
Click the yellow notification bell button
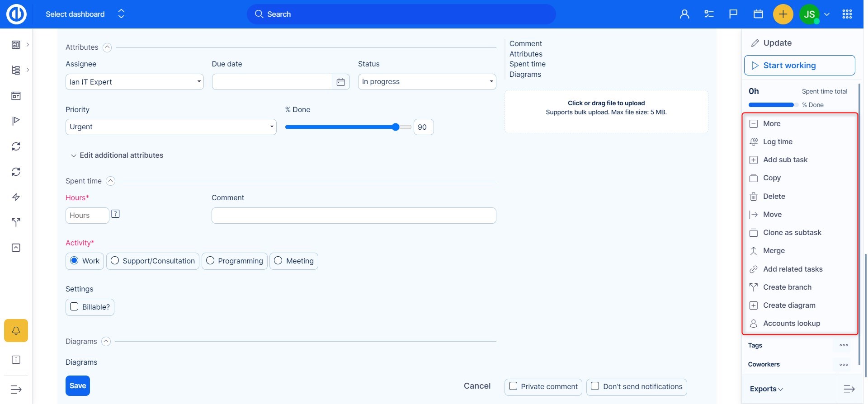click(x=16, y=331)
